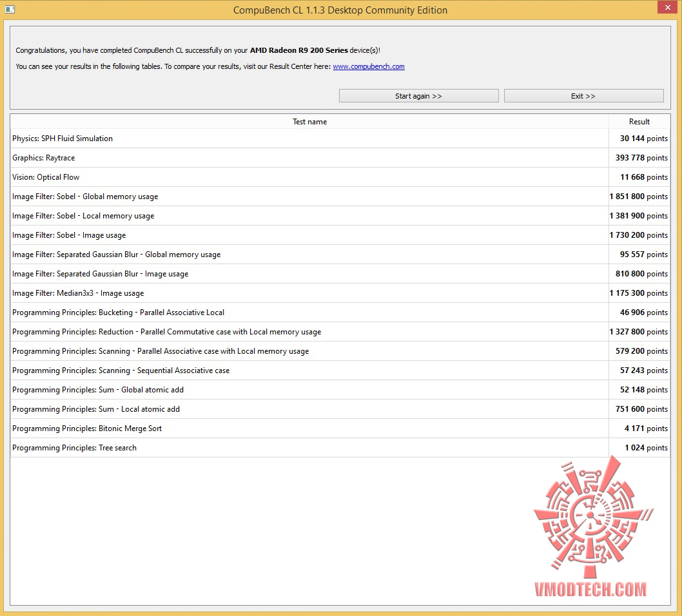Select Median3x3 - Image usage row

point(340,293)
